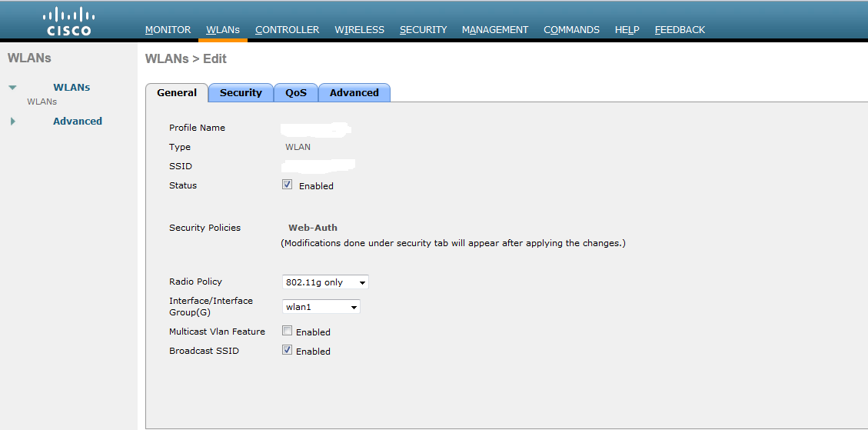Open the MANAGEMENT menu
868x430 pixels.
[x=495, y=30]
